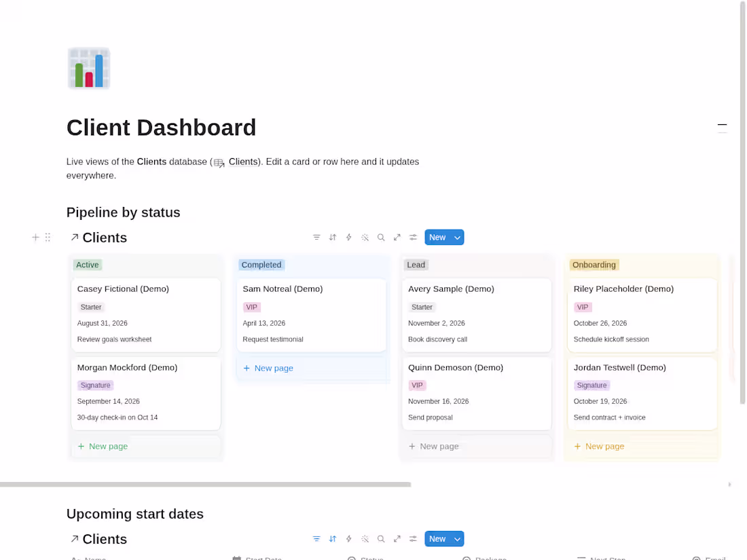Expand Upcoming Clients view to full page
This screenshot has height=560, width=747.
[397, 538]
